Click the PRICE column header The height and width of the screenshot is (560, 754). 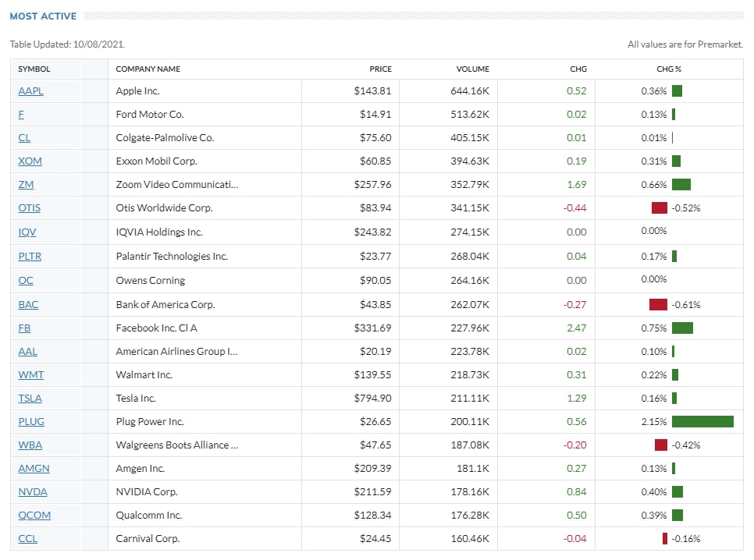[380, 69]
